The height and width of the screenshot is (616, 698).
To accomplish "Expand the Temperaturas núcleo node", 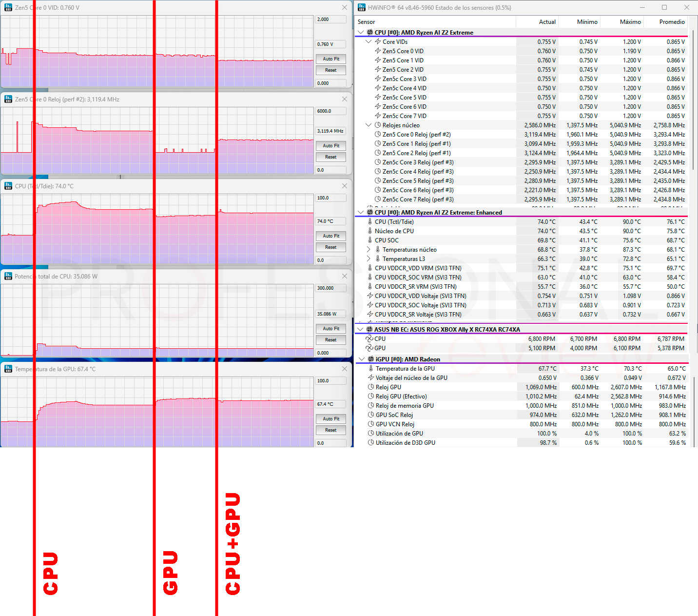I will point(368,250).
